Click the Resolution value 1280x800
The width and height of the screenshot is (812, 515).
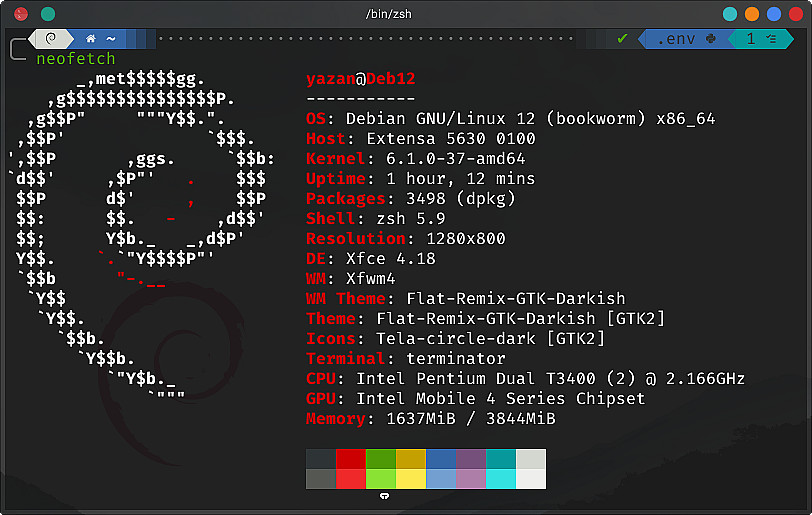tap(466, 239)
